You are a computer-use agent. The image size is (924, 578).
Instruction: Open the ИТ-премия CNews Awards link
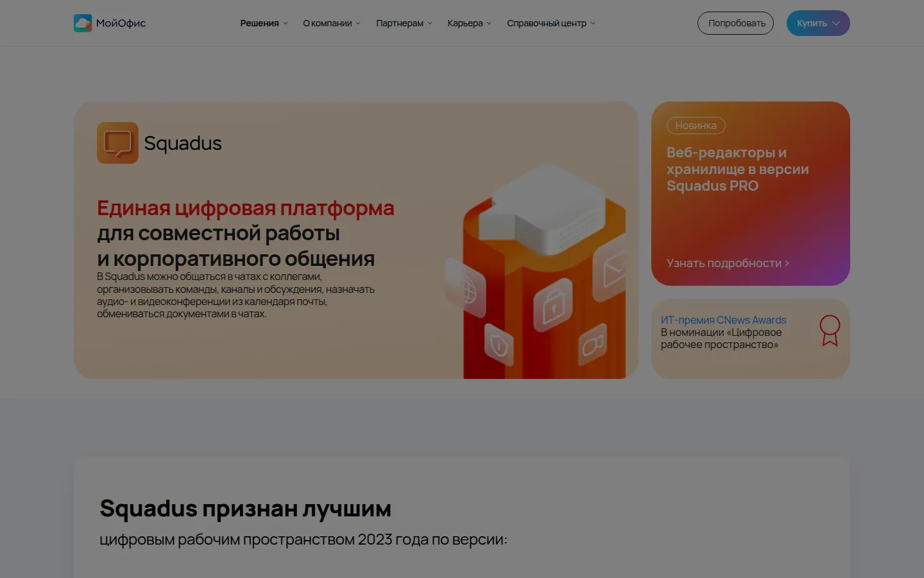[x=723, y=320]
